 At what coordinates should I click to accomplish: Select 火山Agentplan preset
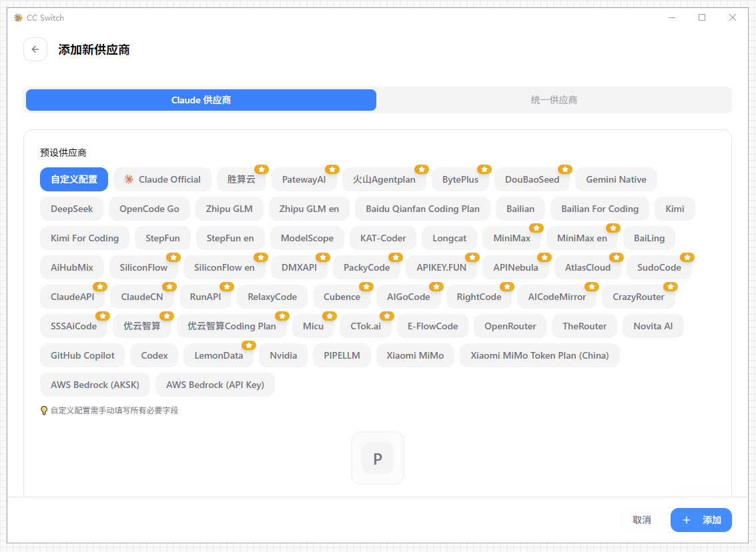[x=384, y=179]
